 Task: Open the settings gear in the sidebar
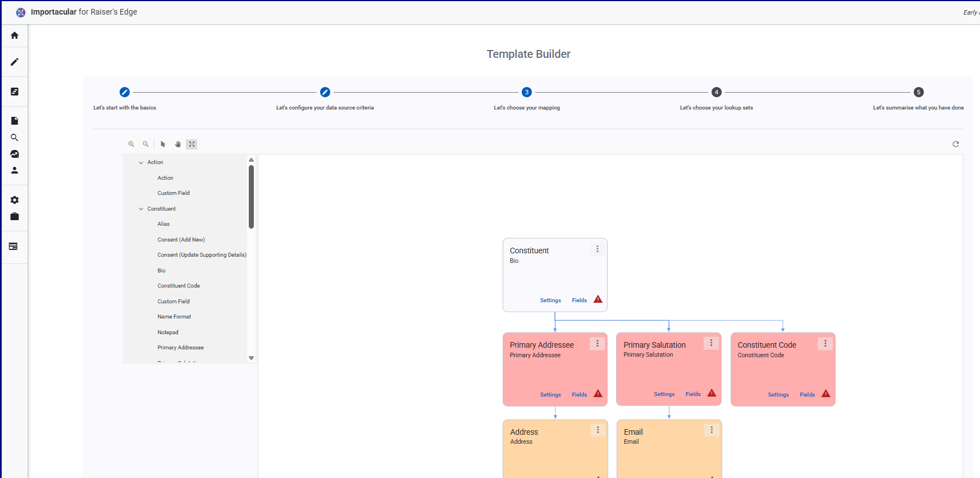click(15, 200)
